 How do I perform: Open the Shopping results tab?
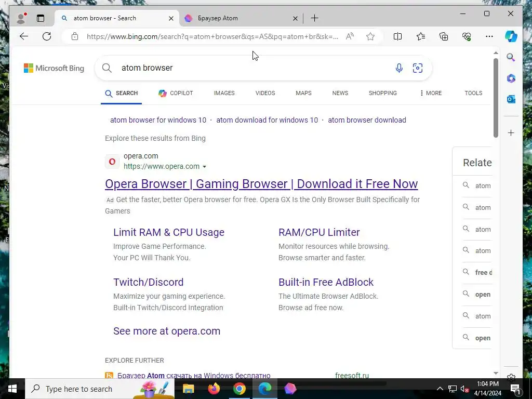click(x=383, y=93)
